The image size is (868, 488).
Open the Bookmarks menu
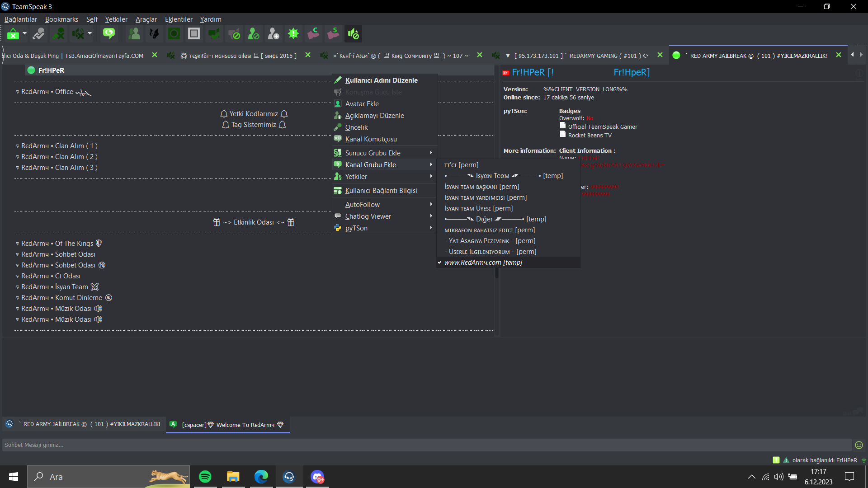(61, 19)
